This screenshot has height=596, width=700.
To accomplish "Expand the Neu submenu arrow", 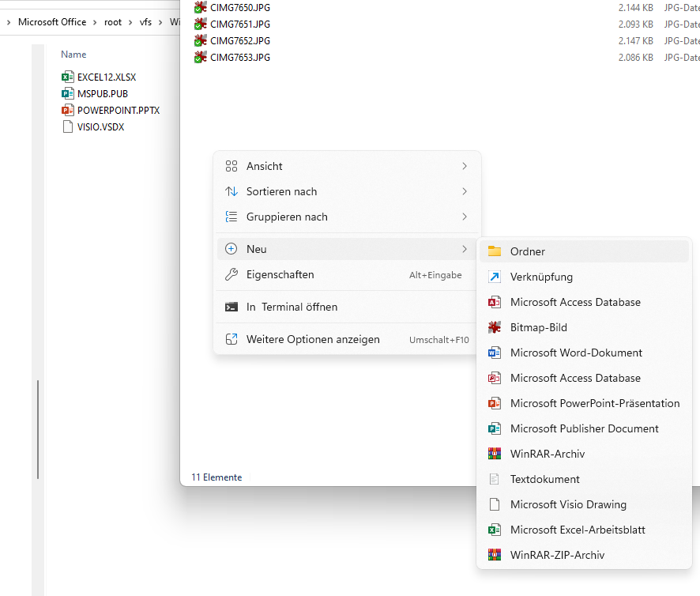I will [465, 249].
